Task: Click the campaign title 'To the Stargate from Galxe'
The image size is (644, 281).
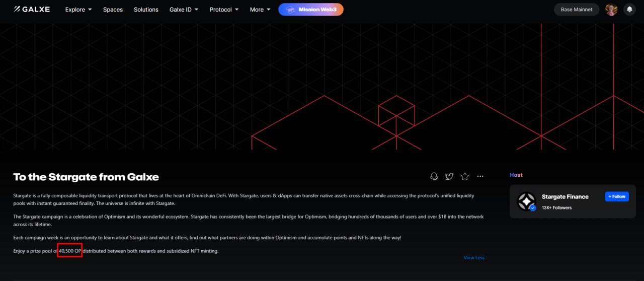Action: pos(86,177)
